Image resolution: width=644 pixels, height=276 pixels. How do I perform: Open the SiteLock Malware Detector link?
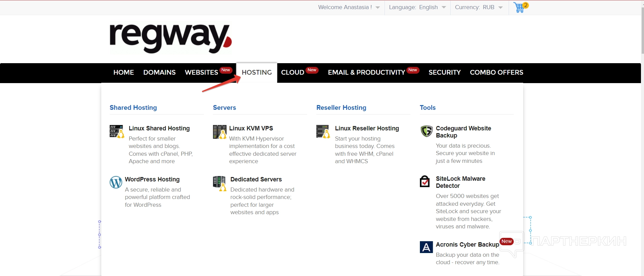tap(460, 182)
